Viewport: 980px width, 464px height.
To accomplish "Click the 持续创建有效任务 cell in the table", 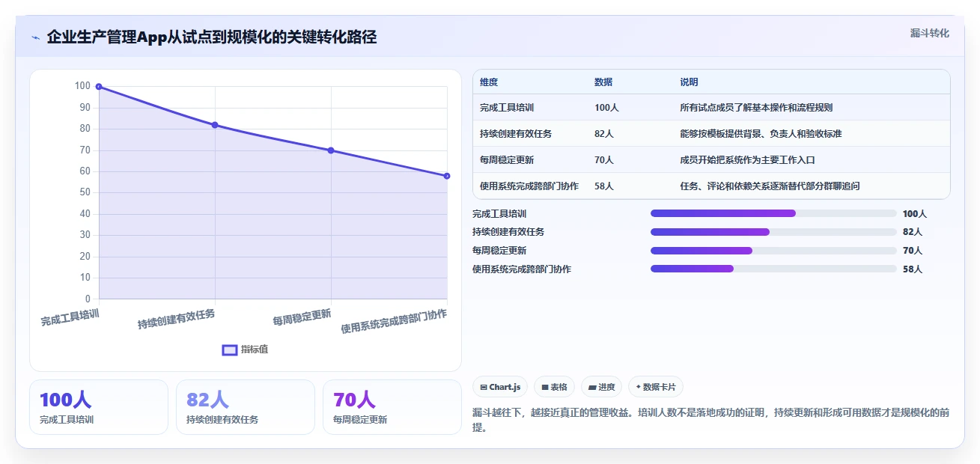I will point(516,134).
